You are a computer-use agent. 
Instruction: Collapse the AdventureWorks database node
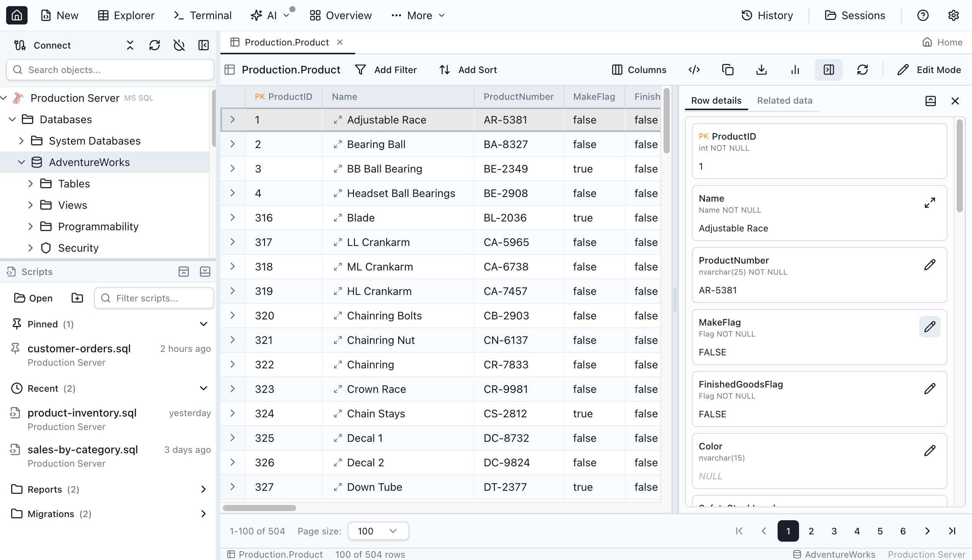21,162
